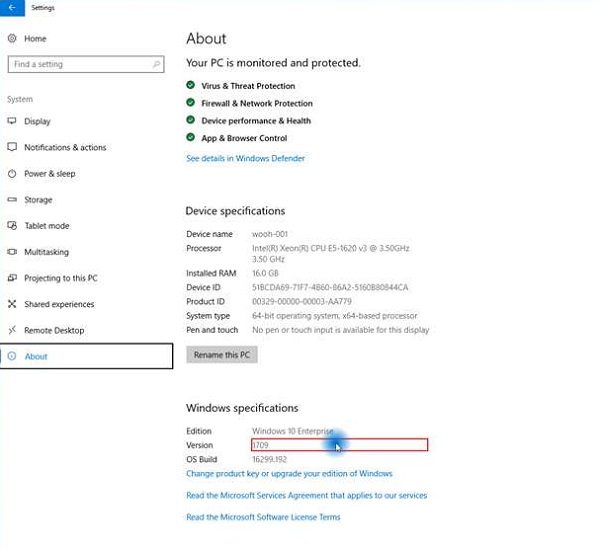Click the Device ID value

(330, 287)
